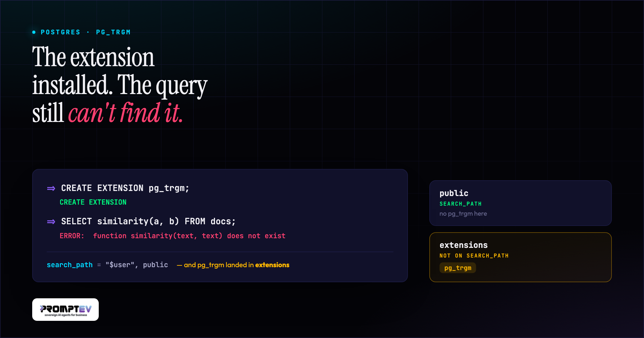Screen dimensions: 644x338
Task: Click the cyan "search_path" variable name
Action: click(70, 265)
